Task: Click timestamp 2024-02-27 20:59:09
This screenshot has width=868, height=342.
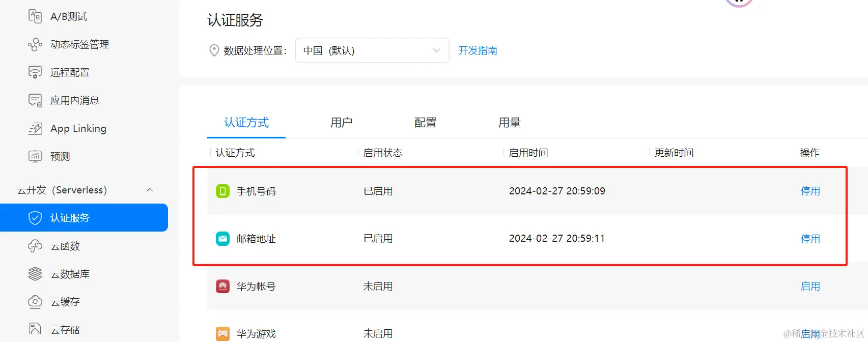Action: pyautogui.click(x=557, y=191)
